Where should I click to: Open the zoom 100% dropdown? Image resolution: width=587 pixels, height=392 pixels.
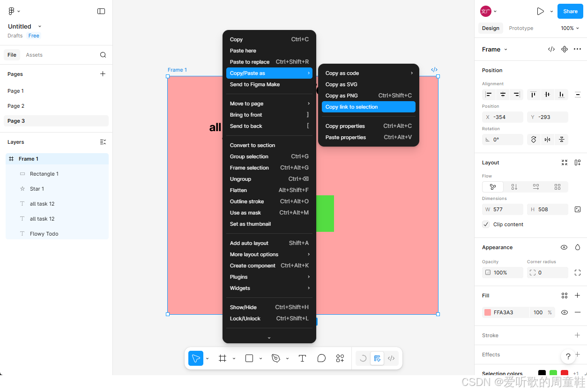pyautogui.click(x=570, y=28)
